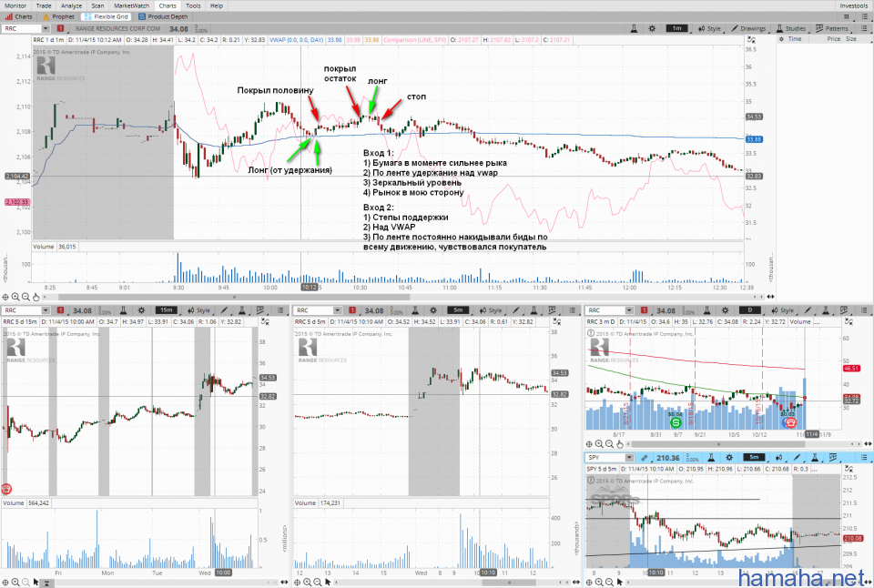The width and height of the screenshot is (874, 588).
Task: Click the VWAP study label in the main chart
Action: point(297,40)
